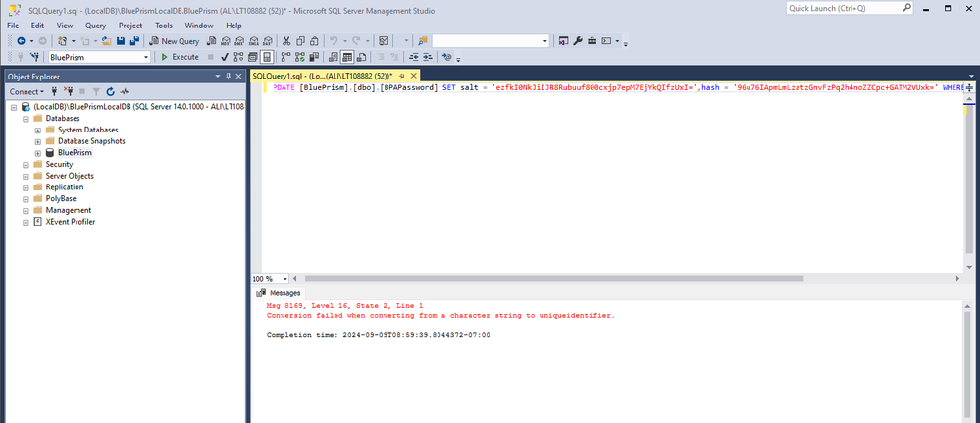Pin the Object Explorer panel
The image size is (980, 423).
[228, 75]
